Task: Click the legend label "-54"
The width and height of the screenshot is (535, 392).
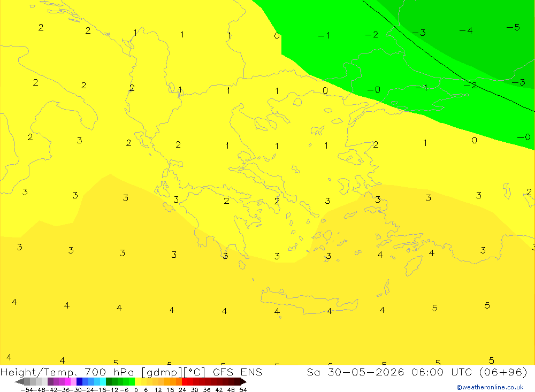Action: (27, 390)
